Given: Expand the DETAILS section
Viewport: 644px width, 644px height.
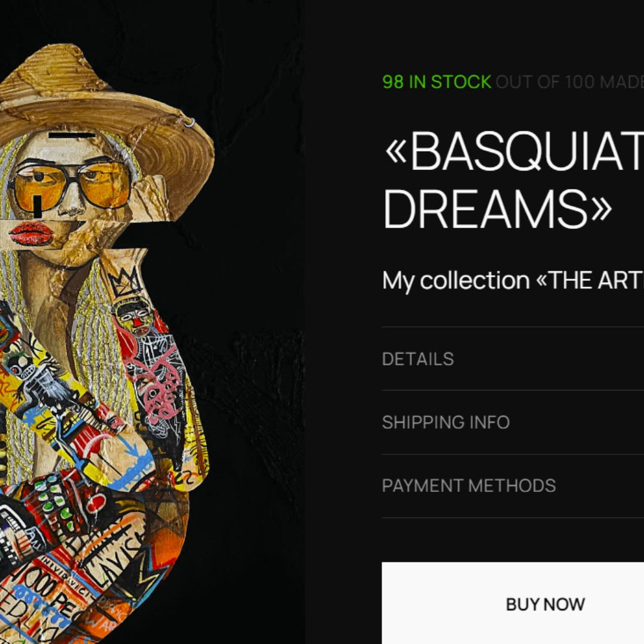Looking at the screenshot, I should tap(513, 359).
